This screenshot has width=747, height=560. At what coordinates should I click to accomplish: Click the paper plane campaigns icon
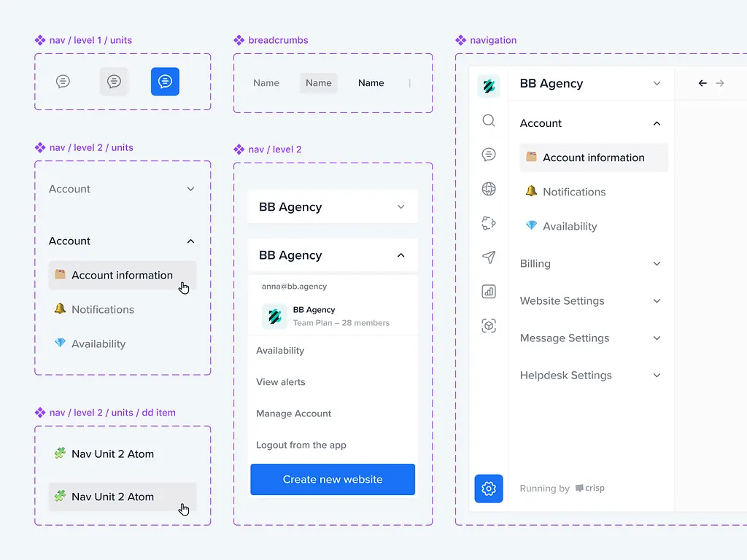point(489,257)
